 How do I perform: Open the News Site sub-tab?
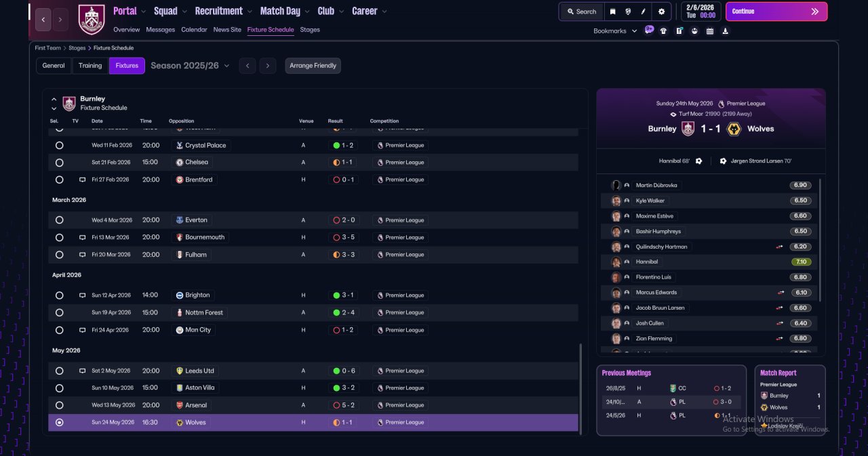point(227,30)
